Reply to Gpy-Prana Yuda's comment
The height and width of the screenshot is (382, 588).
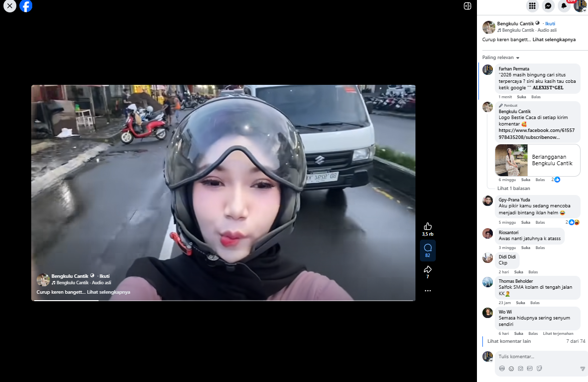coord(540,223)
